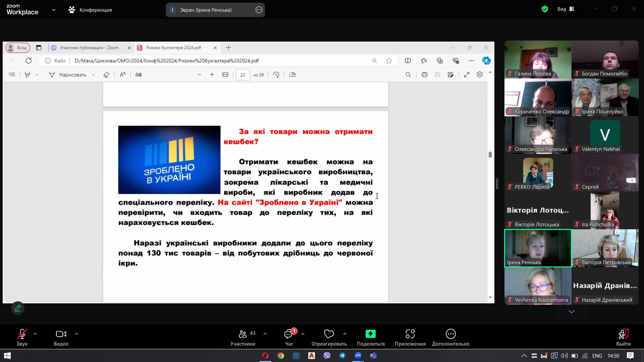Viewport: 644px width, 362px height.
Task: Toggle camera with Видео button
Action: click(x=61, y=334)
